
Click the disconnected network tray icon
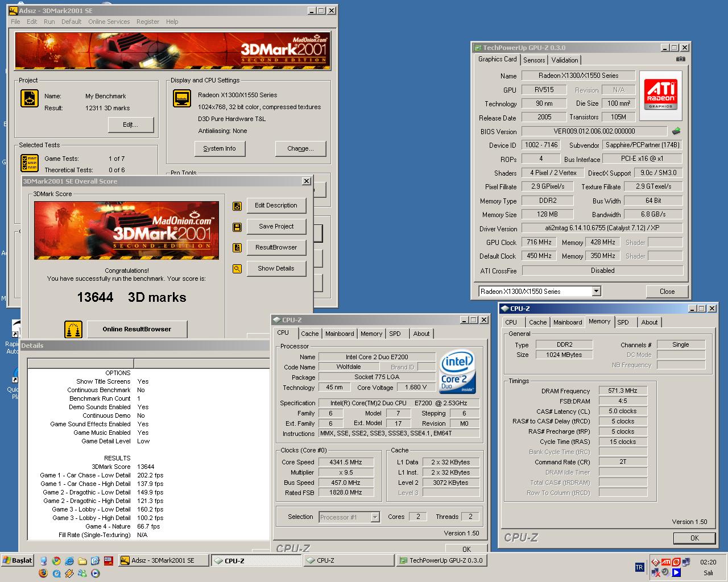655,573
